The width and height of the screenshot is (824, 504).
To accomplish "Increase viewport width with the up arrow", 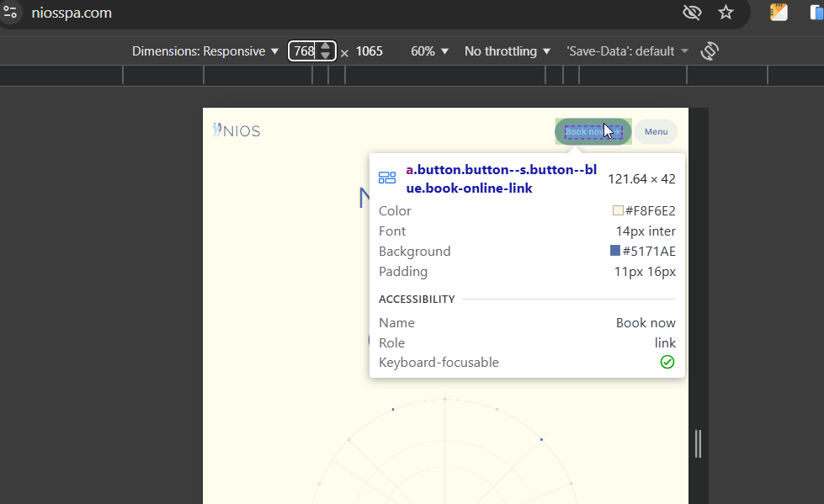I will coord(325,46).
